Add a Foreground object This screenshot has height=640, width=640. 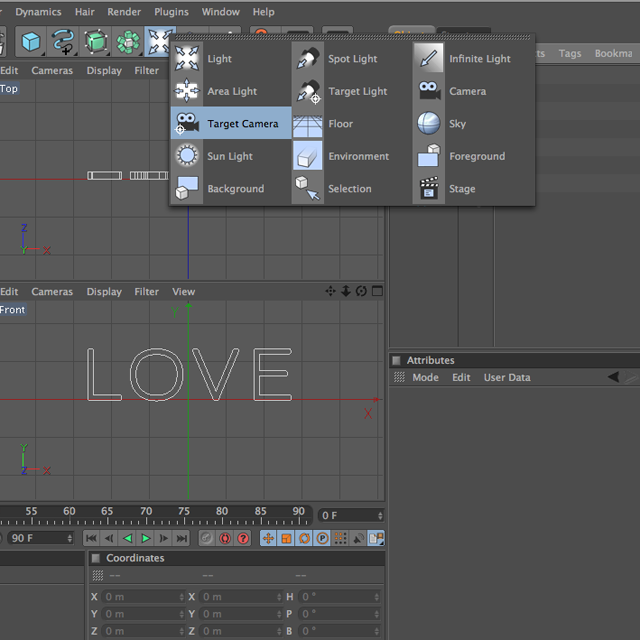tap(473, 156)
